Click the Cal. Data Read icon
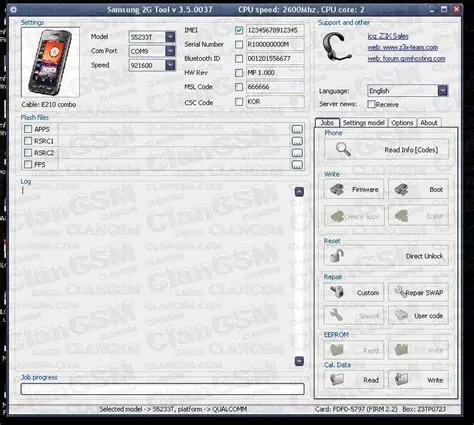Screen dimensions: 474x425 pyautogui.click(x=337, y=380)
